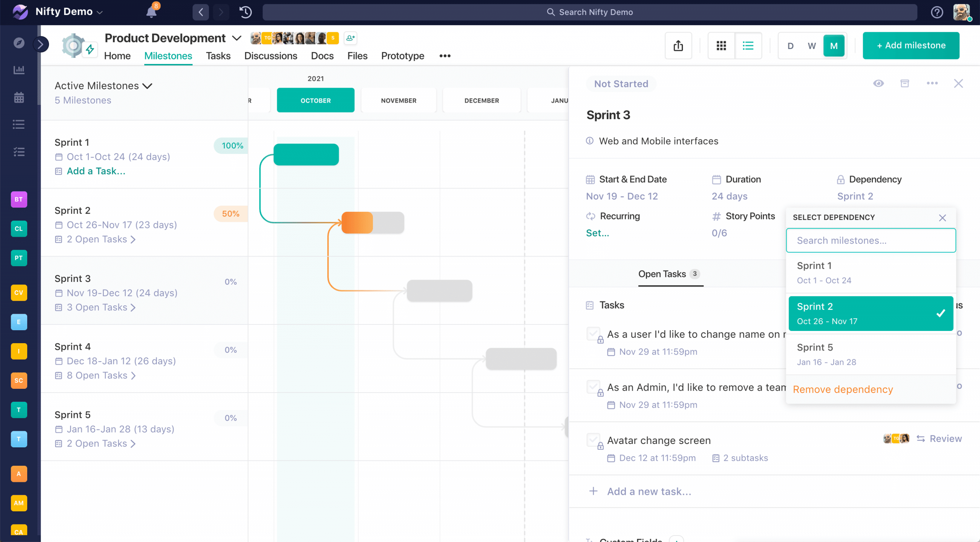Click the ellipsis menu icon on milestone panel

931,83
